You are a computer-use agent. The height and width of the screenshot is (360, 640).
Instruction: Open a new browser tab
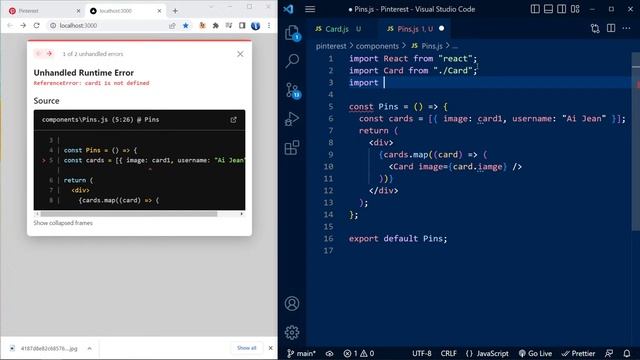point(175,11)
